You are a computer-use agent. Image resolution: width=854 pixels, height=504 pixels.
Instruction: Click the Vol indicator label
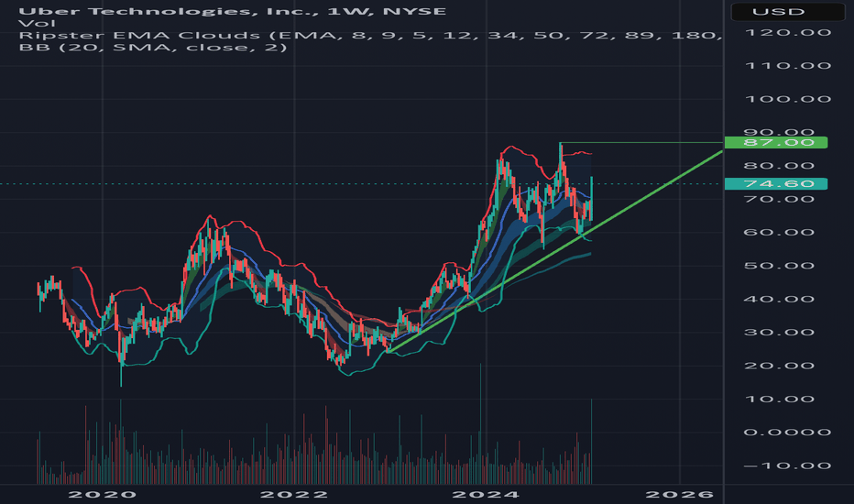click(x=37, y=24)
